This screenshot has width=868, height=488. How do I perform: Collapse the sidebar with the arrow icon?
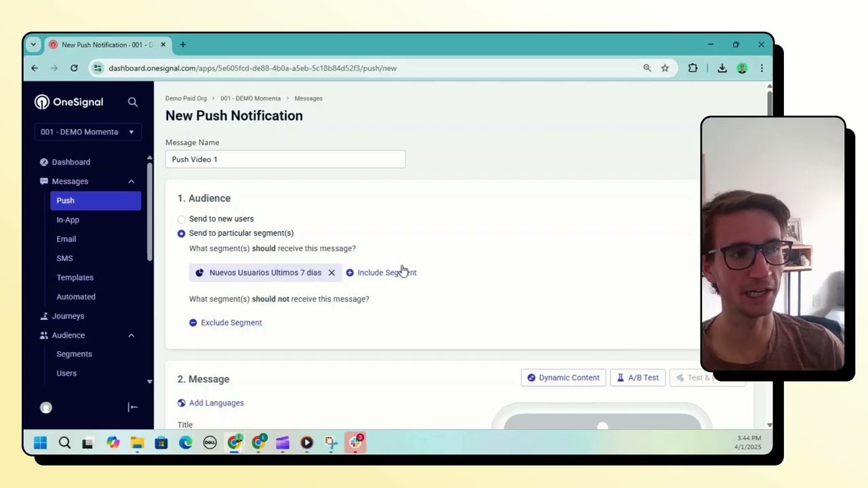pos(133,407)
